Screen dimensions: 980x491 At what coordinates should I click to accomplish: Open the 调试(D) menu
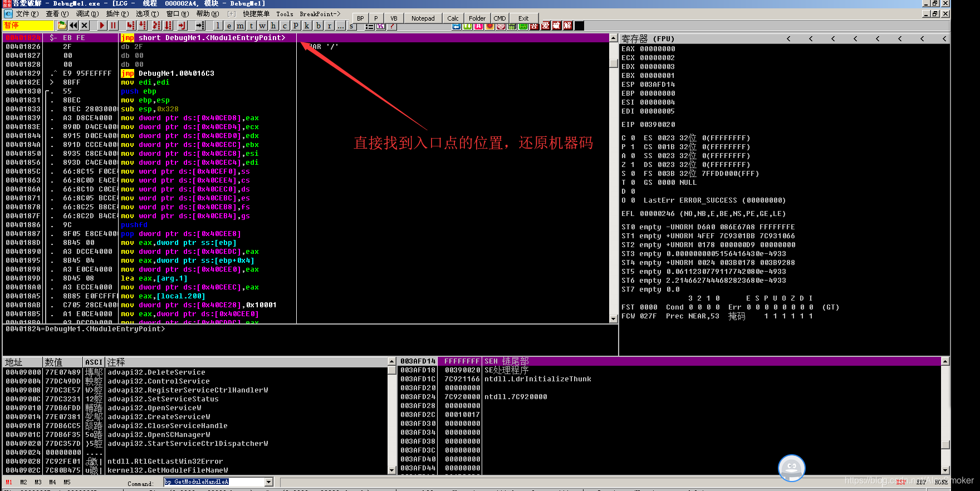click(87, 14)
